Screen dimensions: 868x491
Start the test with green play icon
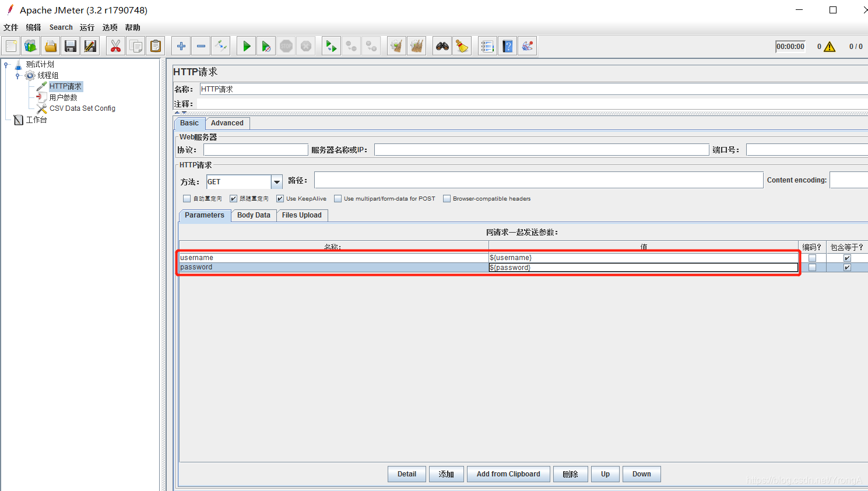(x=247, y=46)
